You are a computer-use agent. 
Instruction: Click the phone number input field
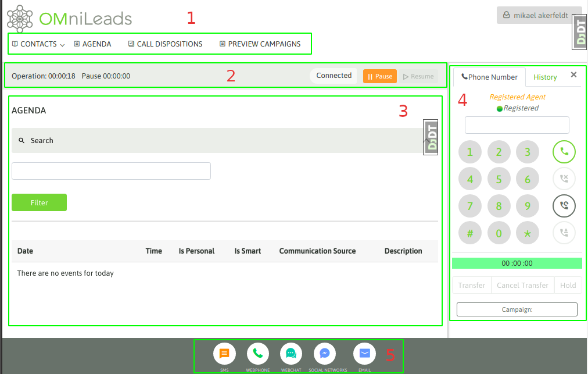click(x=517, y=125)
